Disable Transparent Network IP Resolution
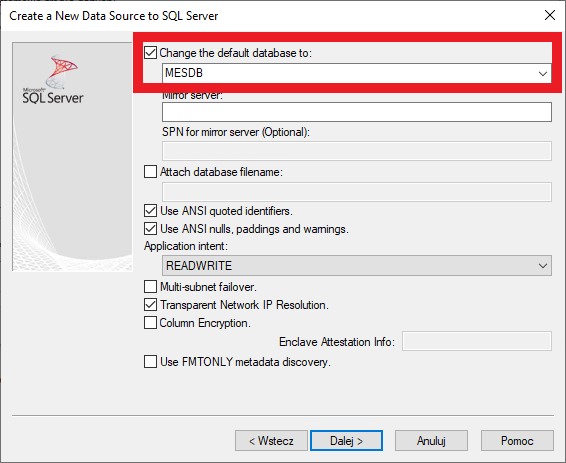 [151, 305]
